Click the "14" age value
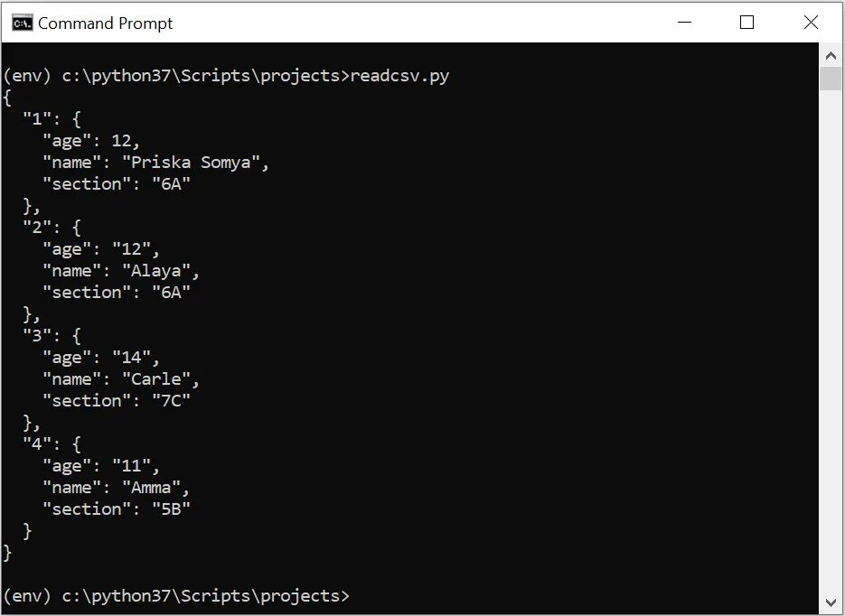This screenshot has width=845, height=616. (x=132, y=357)
